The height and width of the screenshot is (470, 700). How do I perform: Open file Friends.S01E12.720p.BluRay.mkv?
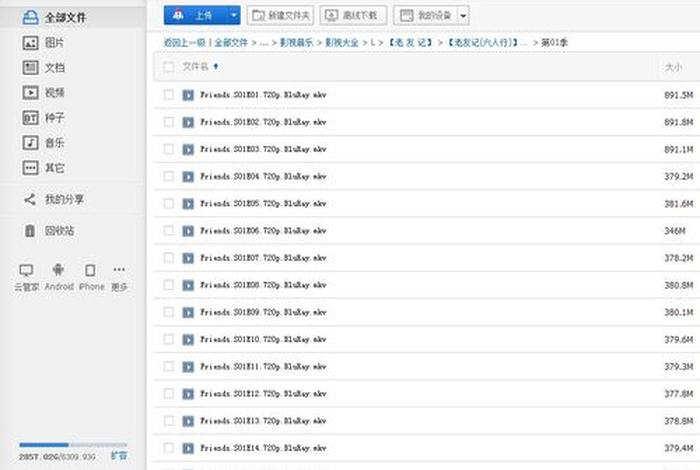[x=263, y=394]
